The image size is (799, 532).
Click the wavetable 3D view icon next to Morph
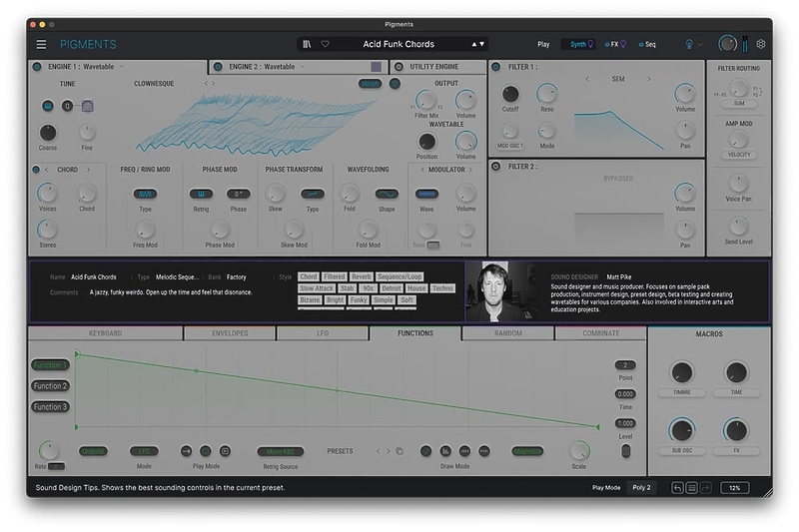(395, 84)
